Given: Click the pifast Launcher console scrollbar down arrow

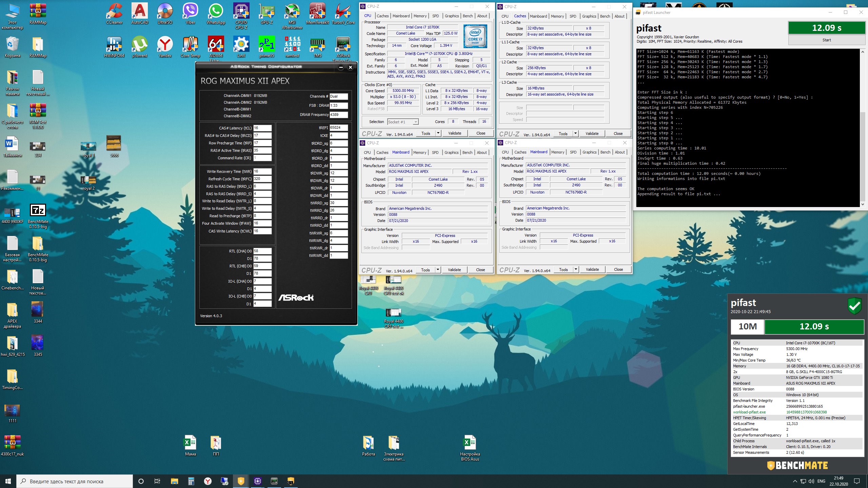Looking at the screenshot, I should 863,204.
